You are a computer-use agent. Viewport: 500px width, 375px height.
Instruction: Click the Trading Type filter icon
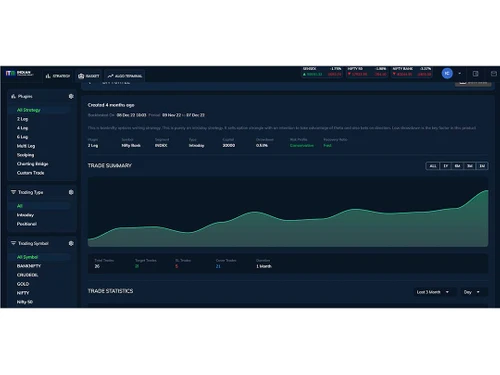13,192
